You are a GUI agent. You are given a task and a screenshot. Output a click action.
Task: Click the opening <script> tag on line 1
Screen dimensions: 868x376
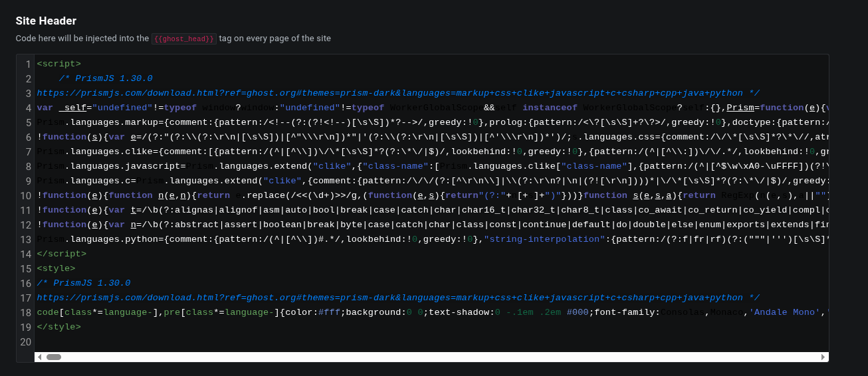click(x=59, y=64)
